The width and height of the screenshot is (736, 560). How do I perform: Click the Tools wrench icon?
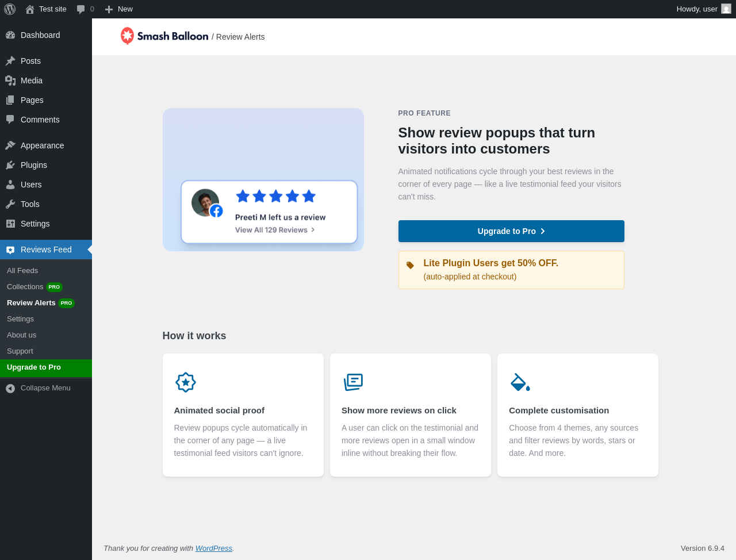pos(10,204)
